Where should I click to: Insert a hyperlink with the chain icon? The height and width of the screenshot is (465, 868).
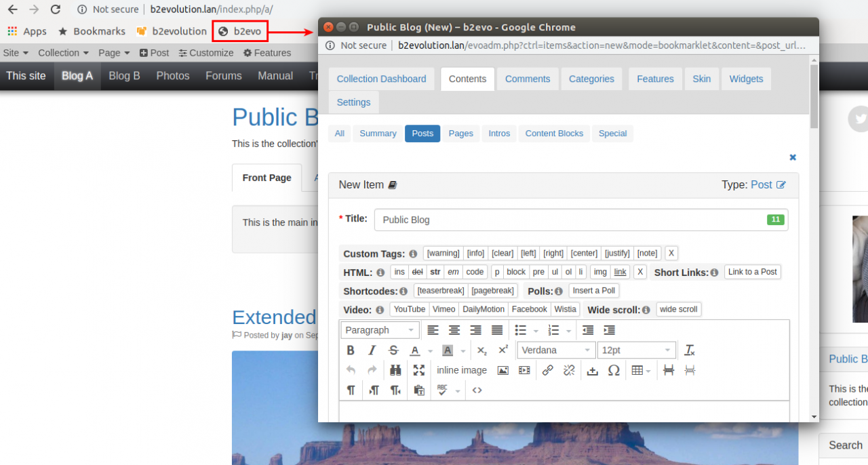[x=548, y=370]
